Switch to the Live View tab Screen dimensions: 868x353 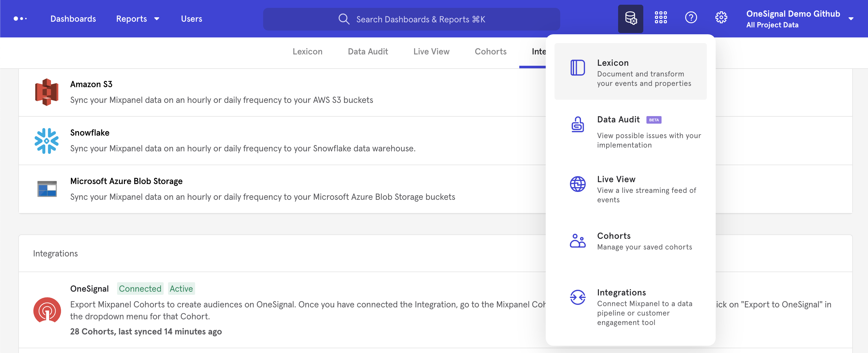pyautogui.click(x=431, y=52)
